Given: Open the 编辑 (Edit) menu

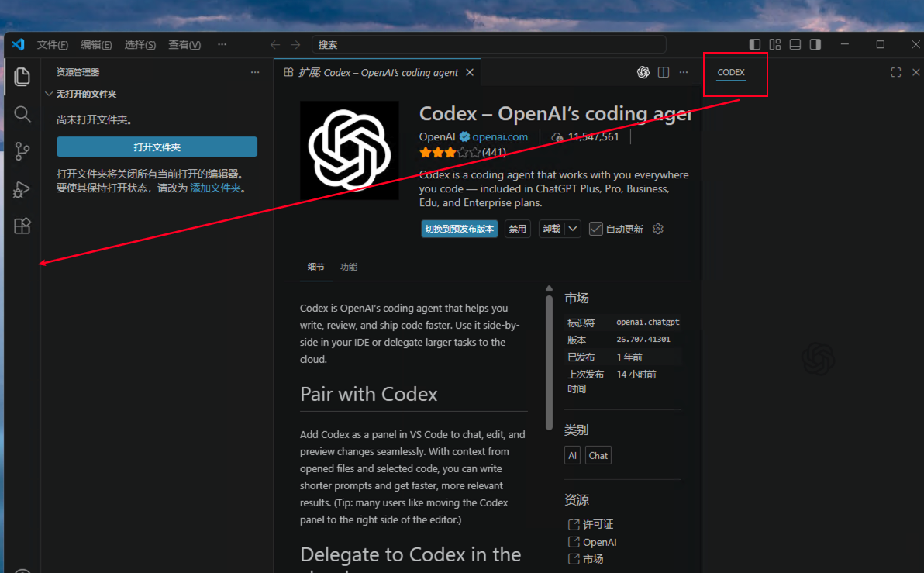Looking at the screenshot, I should tap(96, 45).
